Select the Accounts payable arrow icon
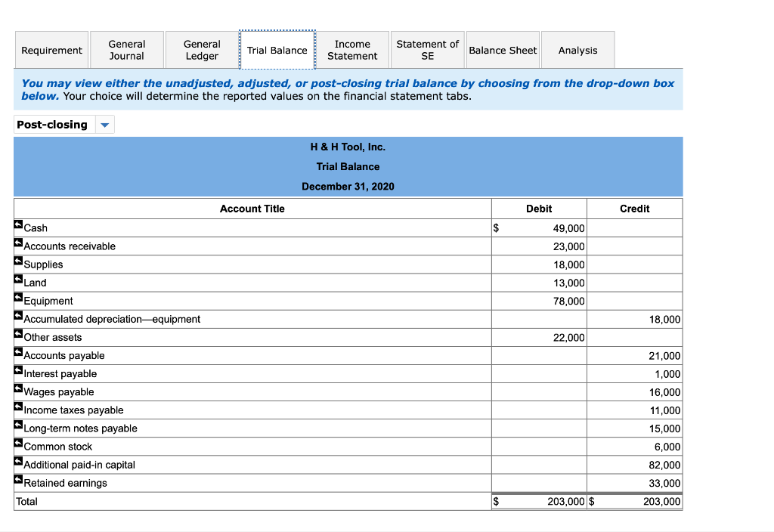774x532 pixels. coord(17,352)
